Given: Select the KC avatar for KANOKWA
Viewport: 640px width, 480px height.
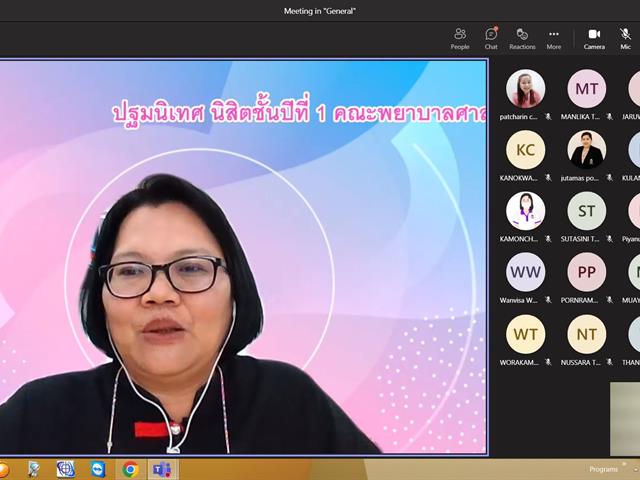Looking at the screenshot, I should [x=525, y=150].
